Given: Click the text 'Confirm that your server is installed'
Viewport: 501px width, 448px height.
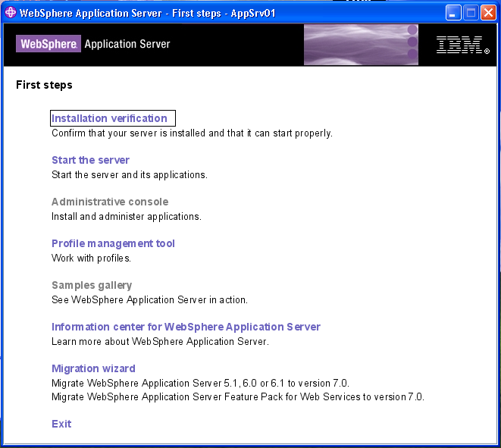Looking at the screenshot, I should [128, 133].
